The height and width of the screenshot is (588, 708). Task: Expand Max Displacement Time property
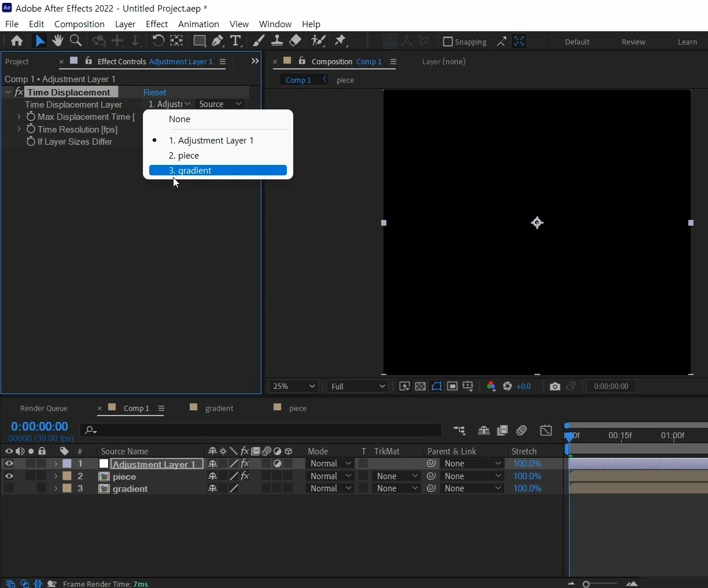(x=19, y=117)
